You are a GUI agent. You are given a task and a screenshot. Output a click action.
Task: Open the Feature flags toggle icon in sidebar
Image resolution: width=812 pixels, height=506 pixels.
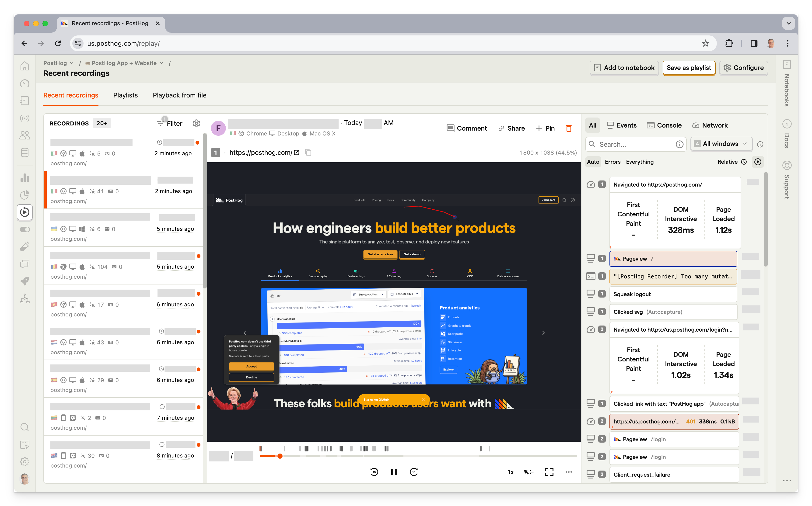pyautogui.click(x=25, y=230)
